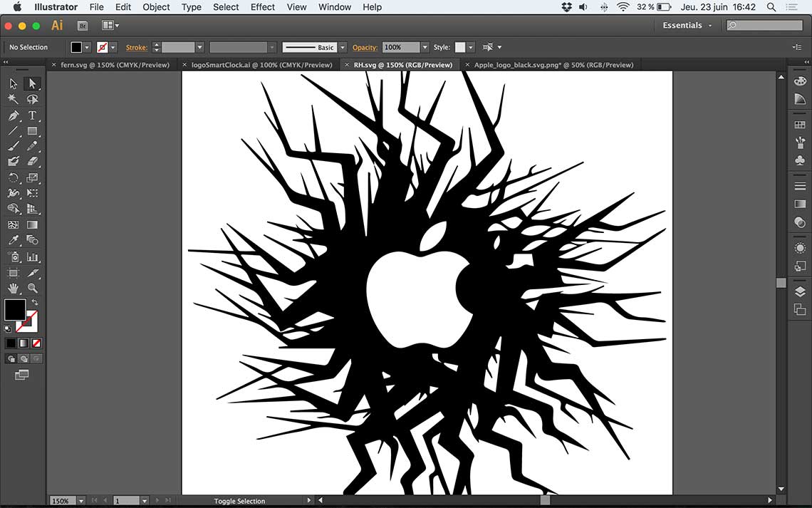Open the Transparency panel
Viewport: 812px width, 508px height.
[800, 222]
